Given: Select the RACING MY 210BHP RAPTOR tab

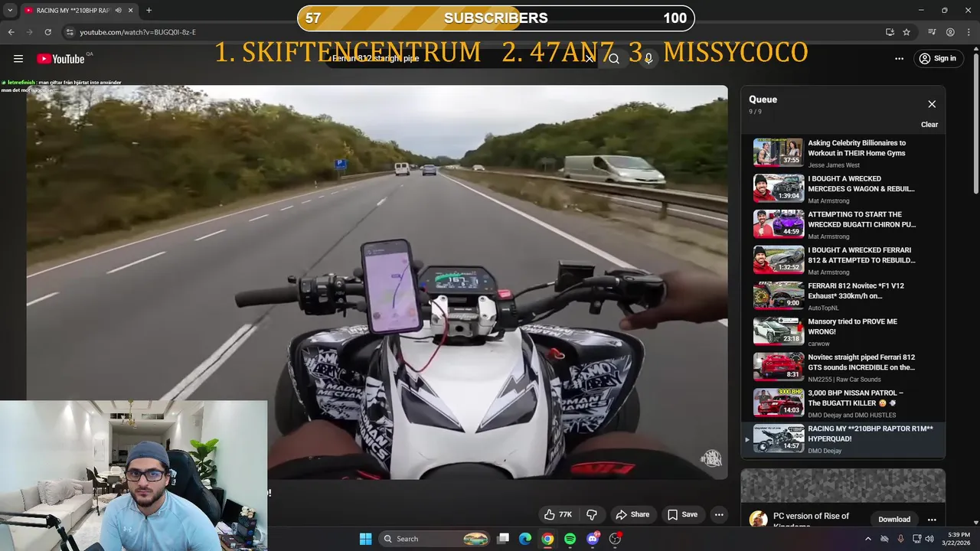Looking at the screenshot, I should click(x=78, y=11).
